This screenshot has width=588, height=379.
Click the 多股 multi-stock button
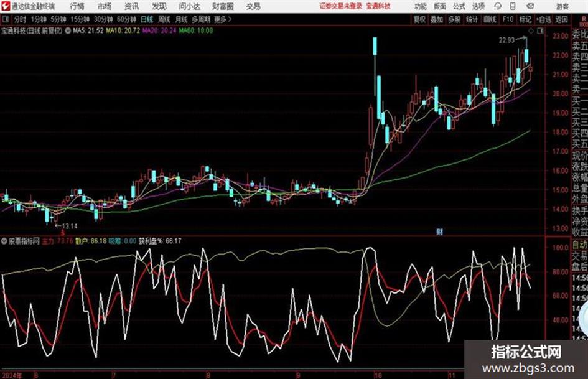pos(454,19)
